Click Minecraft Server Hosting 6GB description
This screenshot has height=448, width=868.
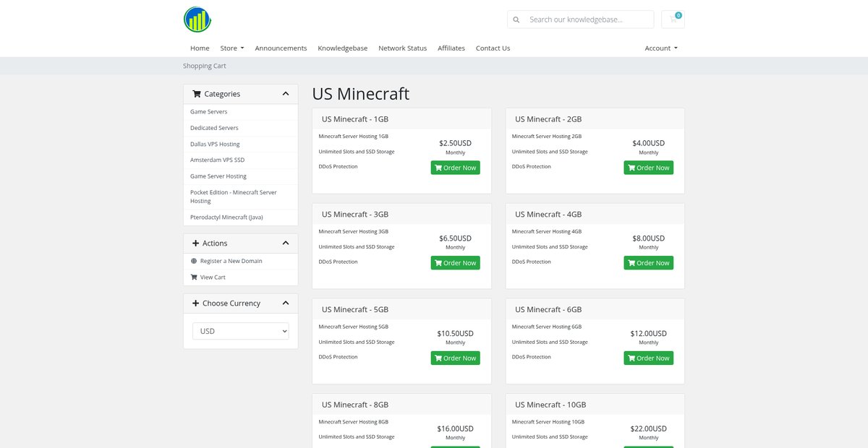[x=547, y=327]
